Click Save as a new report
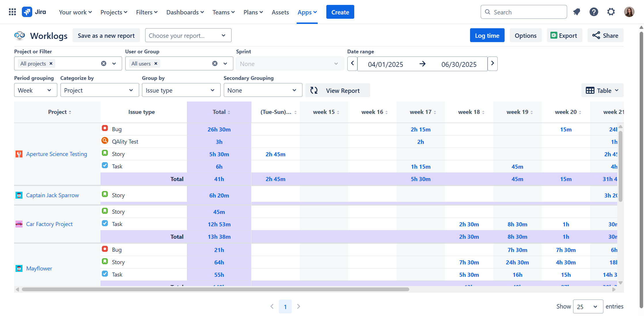 (x=106, y=35)
